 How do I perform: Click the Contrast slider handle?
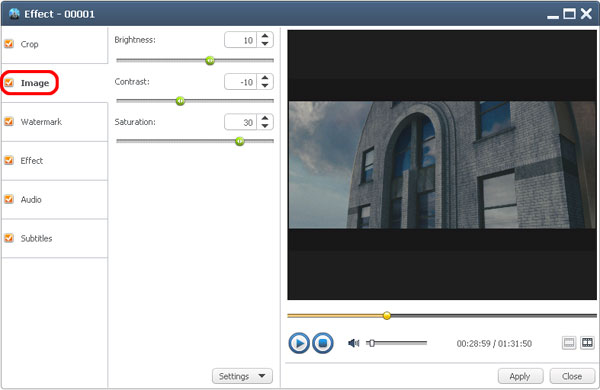(x=180, y=101)
